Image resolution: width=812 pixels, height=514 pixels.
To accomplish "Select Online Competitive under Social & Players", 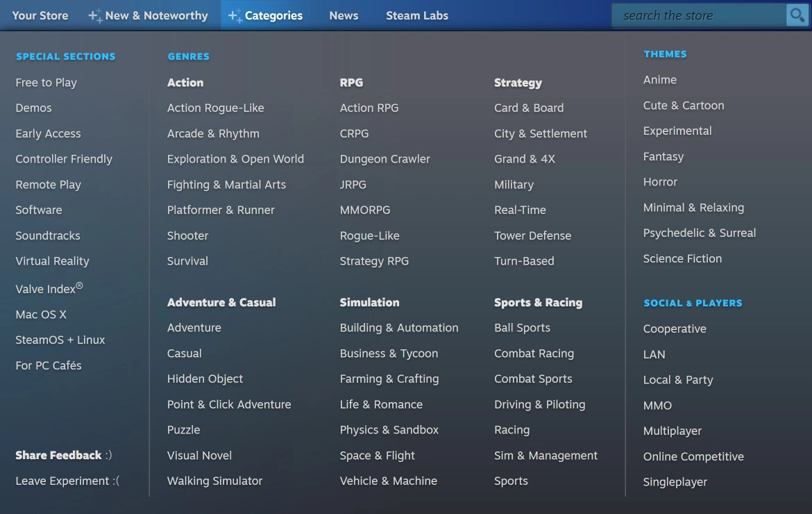I will tap(693, 456).
